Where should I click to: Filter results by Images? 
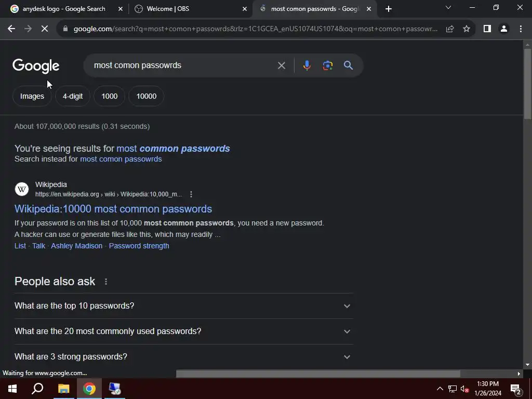(32, 96)
